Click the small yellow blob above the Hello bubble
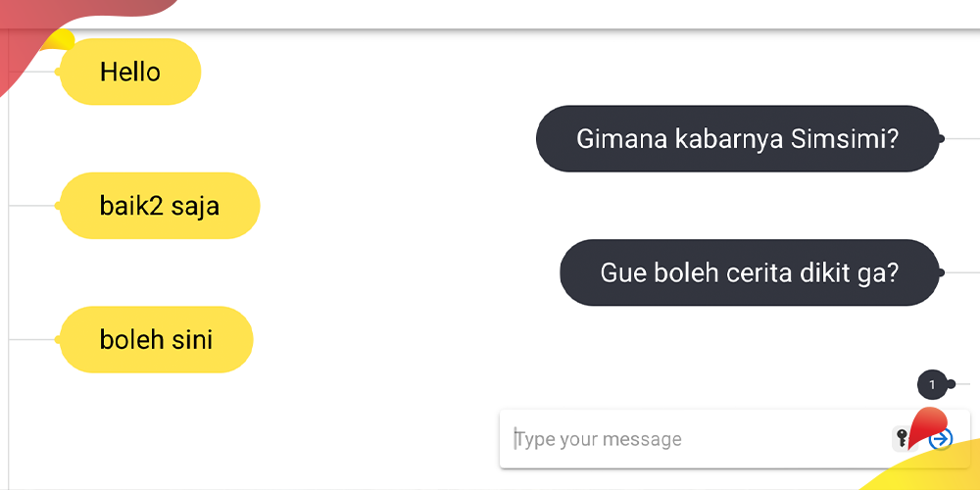980x490 pixels. click(61, 39)
